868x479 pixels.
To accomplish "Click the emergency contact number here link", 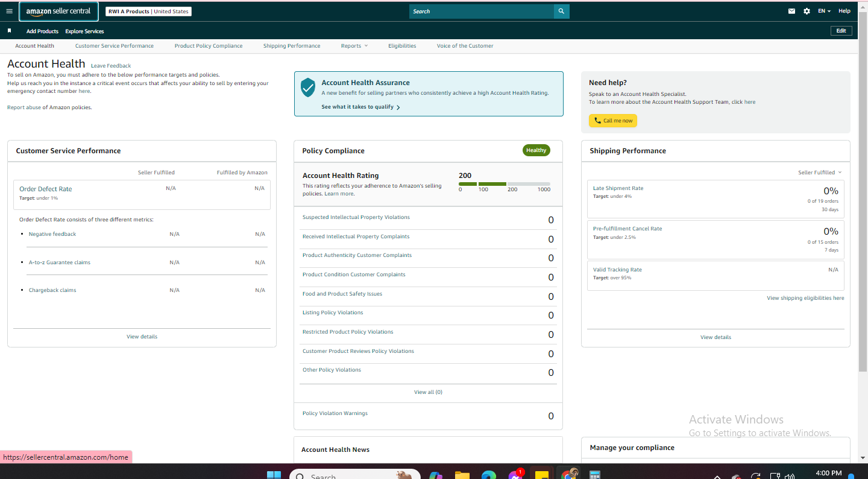I will 84,91.
